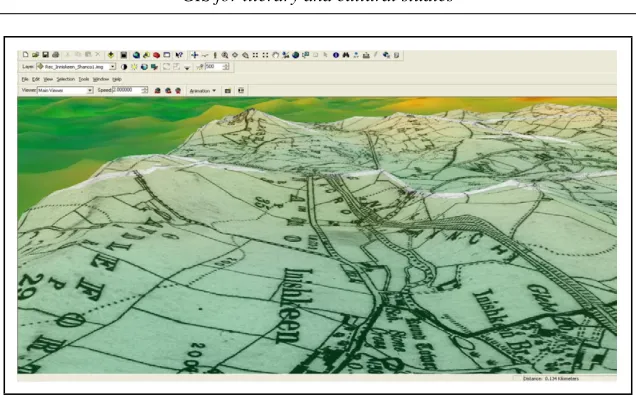Click the globe icon beside the sun
Screen dimensions: 638x398
point(144,67)
